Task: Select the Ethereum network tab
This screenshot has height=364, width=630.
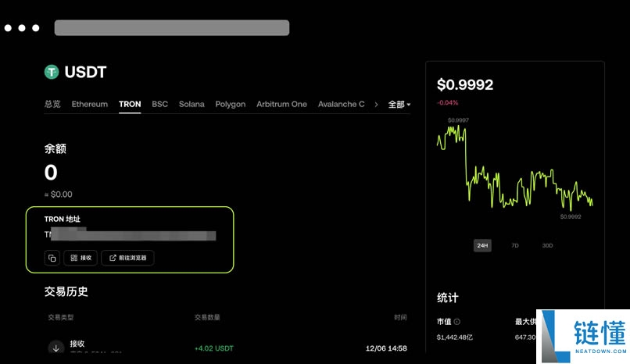Action: pyautogui.click(x=90, y=104)
